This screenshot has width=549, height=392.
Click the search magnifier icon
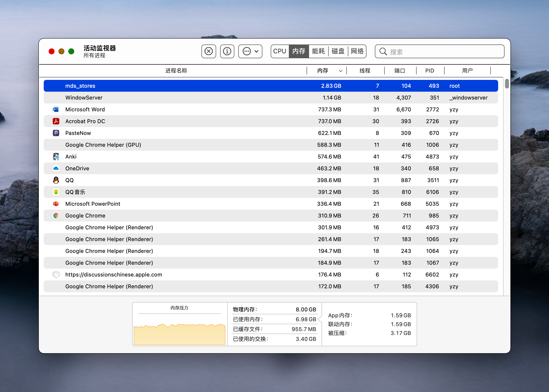[x=383, y=51]
